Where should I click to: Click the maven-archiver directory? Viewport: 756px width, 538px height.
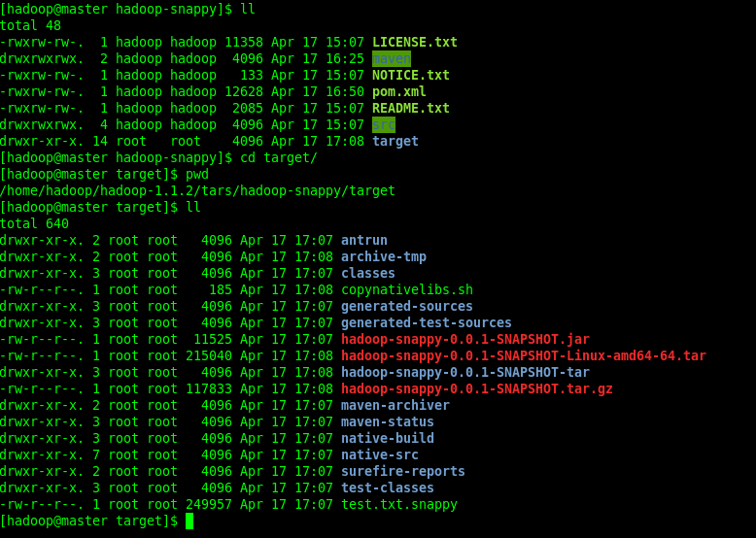click(395, 405)
